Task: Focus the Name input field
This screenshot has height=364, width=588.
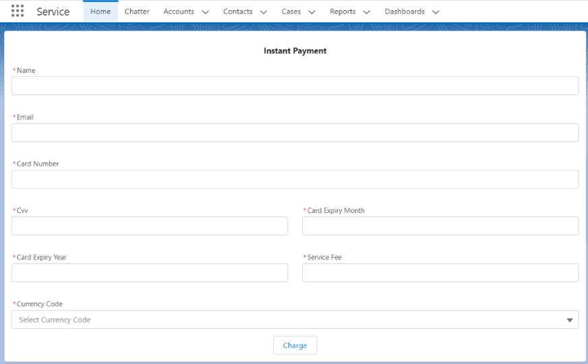Action: 295,86
